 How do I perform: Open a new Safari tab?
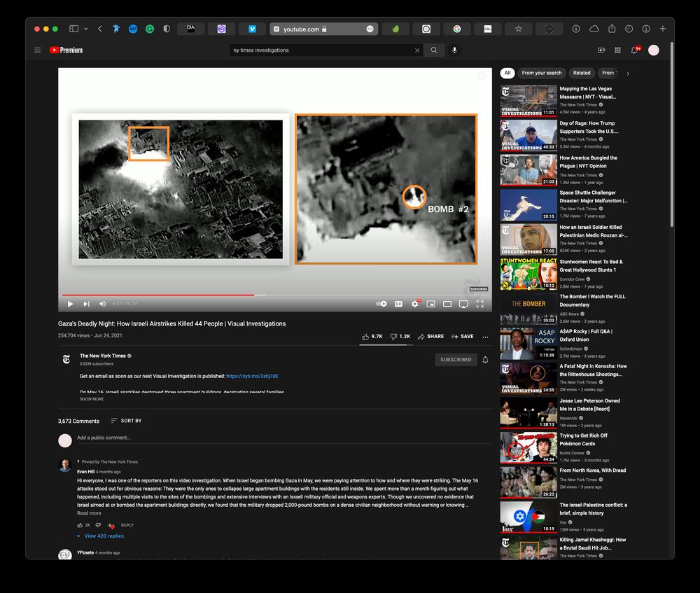pyautogui.click(x=663, y=29)
